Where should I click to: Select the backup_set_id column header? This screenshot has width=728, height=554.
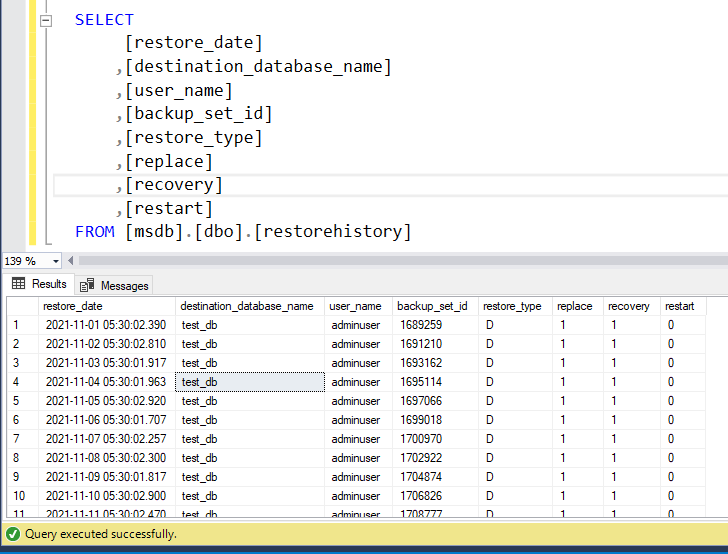(435, 306)
